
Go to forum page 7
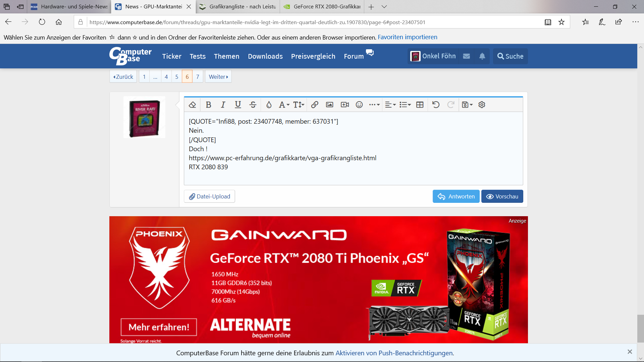tap(198, 77)
